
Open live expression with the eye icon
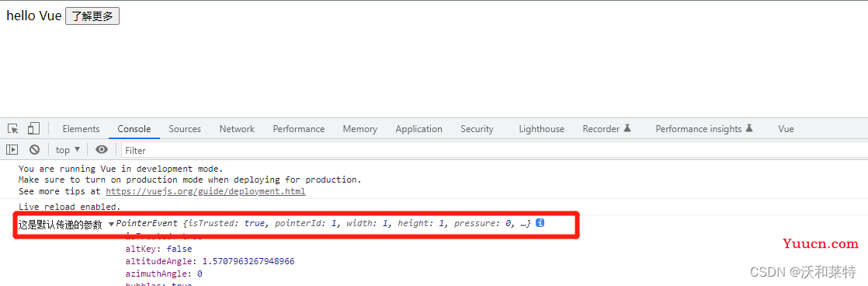(x=101, y=150)
